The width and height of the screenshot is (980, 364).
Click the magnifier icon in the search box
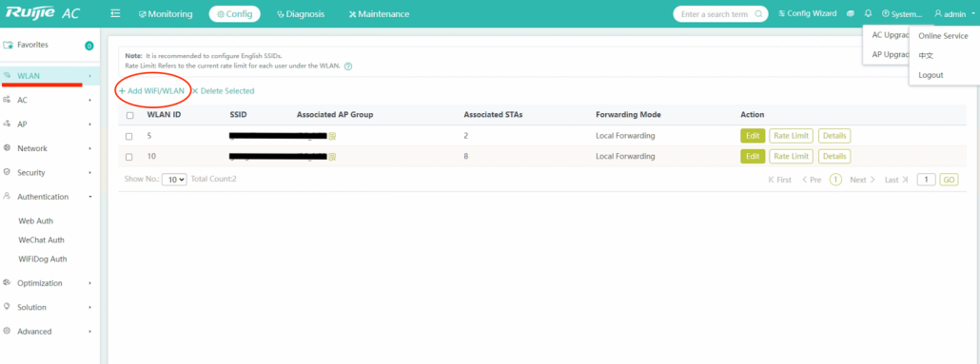click(758, 13)
